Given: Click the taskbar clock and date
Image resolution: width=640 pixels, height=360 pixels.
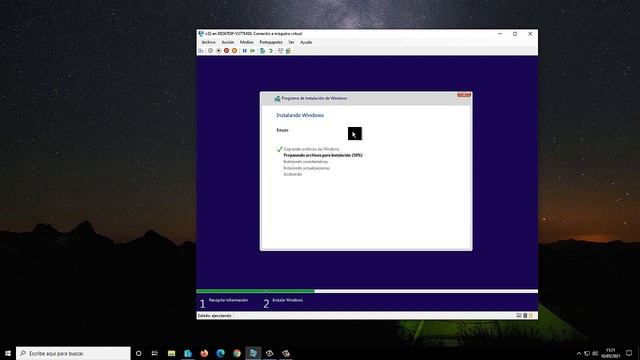Looking at the screenshot, I should click(611, 353).
